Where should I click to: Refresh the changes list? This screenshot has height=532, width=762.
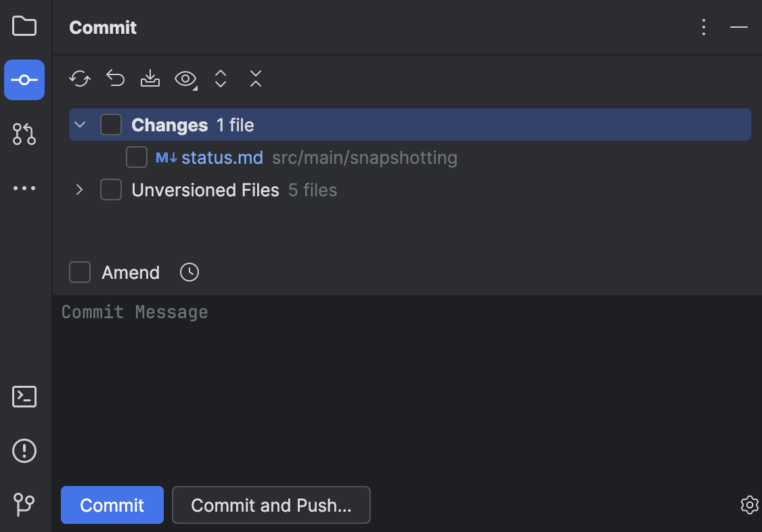(79, 79)
